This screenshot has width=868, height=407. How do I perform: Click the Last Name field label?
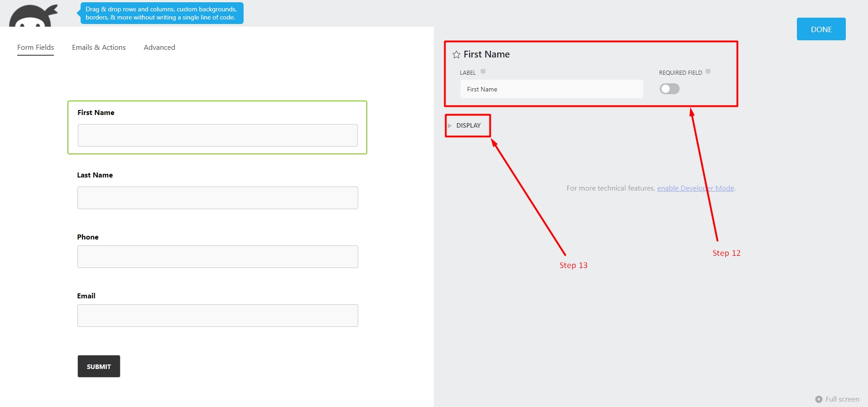[x=95, y=175]
